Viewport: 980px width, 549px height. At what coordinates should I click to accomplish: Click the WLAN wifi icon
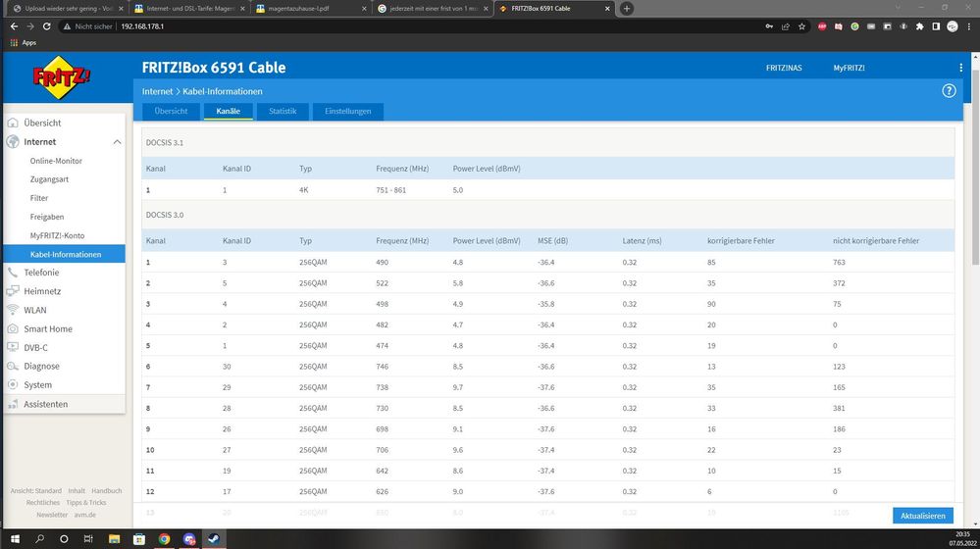(13, 310)
